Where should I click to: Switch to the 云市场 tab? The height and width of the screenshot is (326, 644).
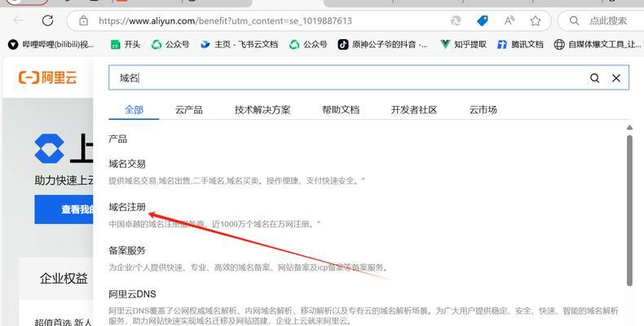click(x=483, y=110)
